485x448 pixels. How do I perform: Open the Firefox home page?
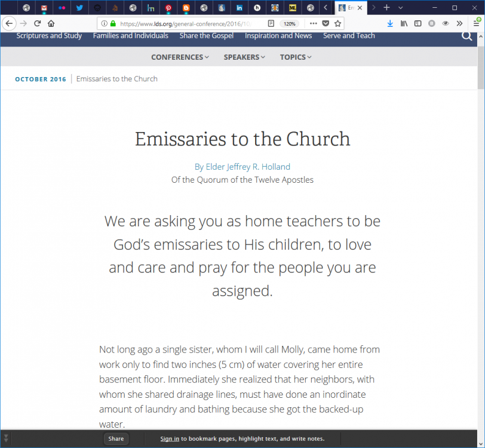(51, 23)
